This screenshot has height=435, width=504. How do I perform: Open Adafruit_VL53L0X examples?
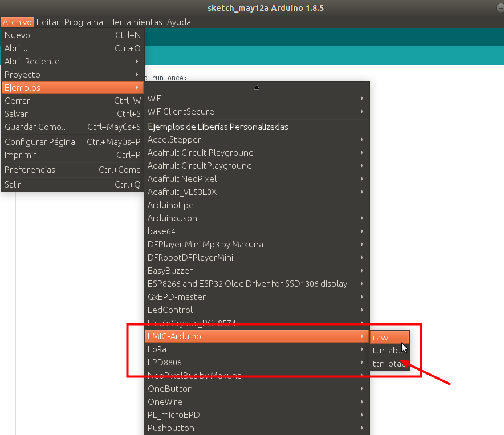pos(257,192)
